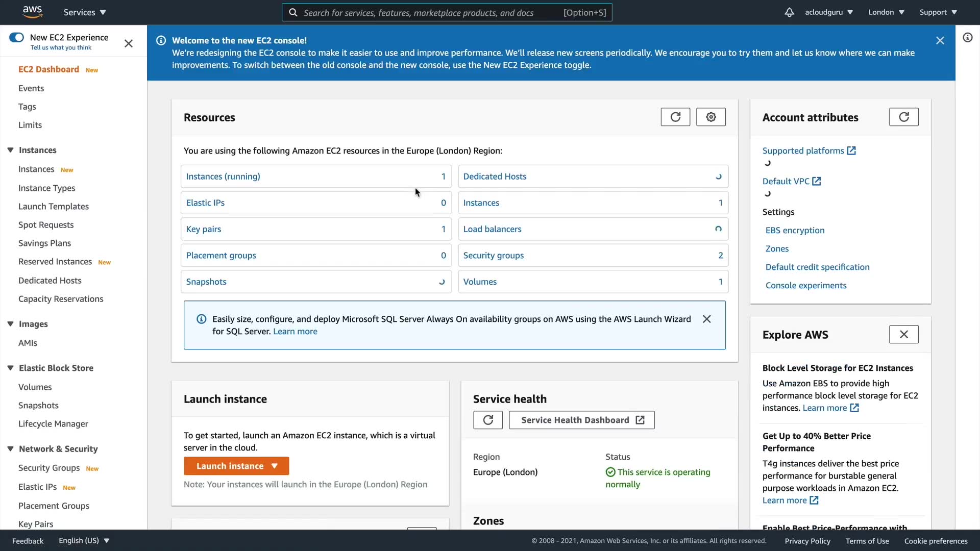Toggle the New EC2 Experience switch
This screenshot has width=980, height=551.
tap(17, 37)
